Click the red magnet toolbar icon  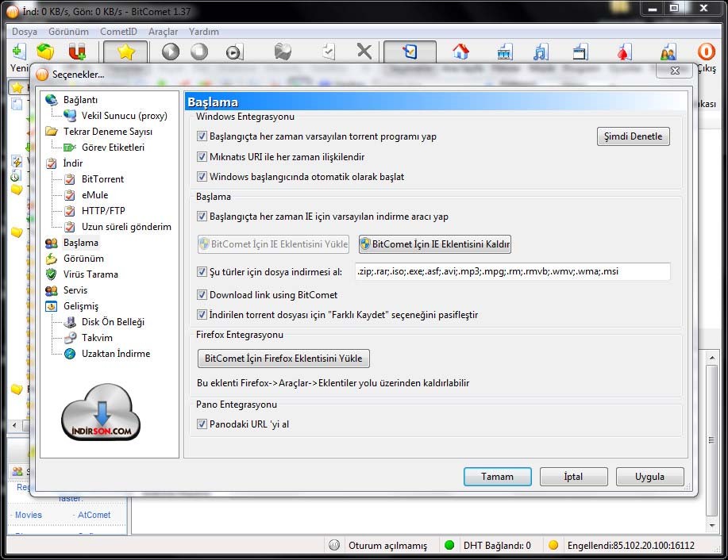[76, 52]
